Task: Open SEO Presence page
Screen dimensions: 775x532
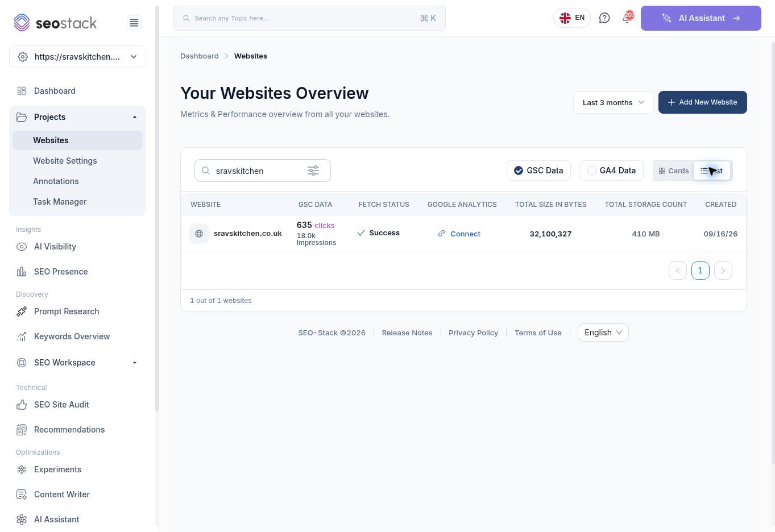Action: click(x=77, y=272)
